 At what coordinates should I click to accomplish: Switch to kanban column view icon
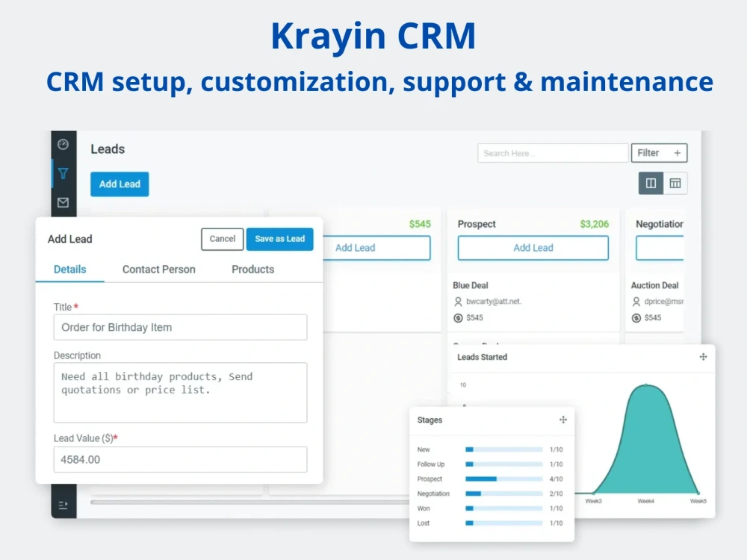tap(651, 183)
